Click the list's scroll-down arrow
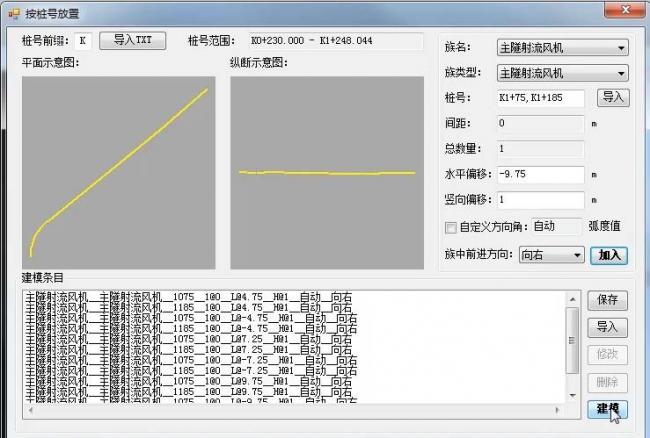650x438 pixels. pos(573,397)
